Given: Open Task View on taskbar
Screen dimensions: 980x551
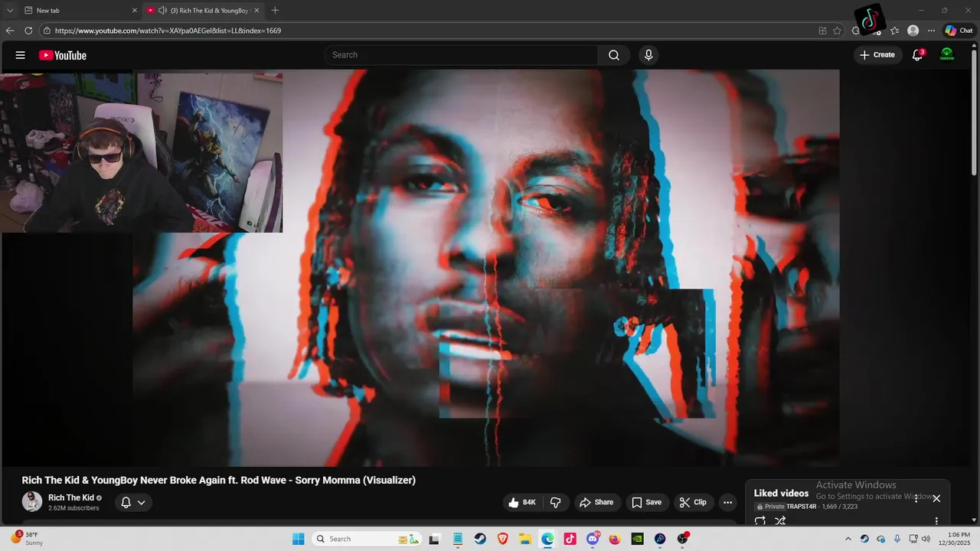Looking at the screenshot, I should 434,539.
